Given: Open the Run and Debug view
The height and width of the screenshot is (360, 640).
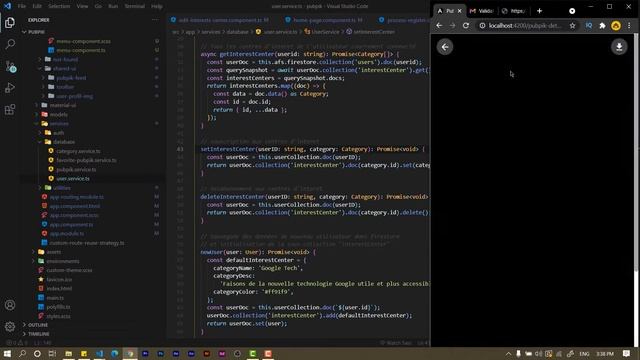Looking at the screenshot, I should point(10,87).
